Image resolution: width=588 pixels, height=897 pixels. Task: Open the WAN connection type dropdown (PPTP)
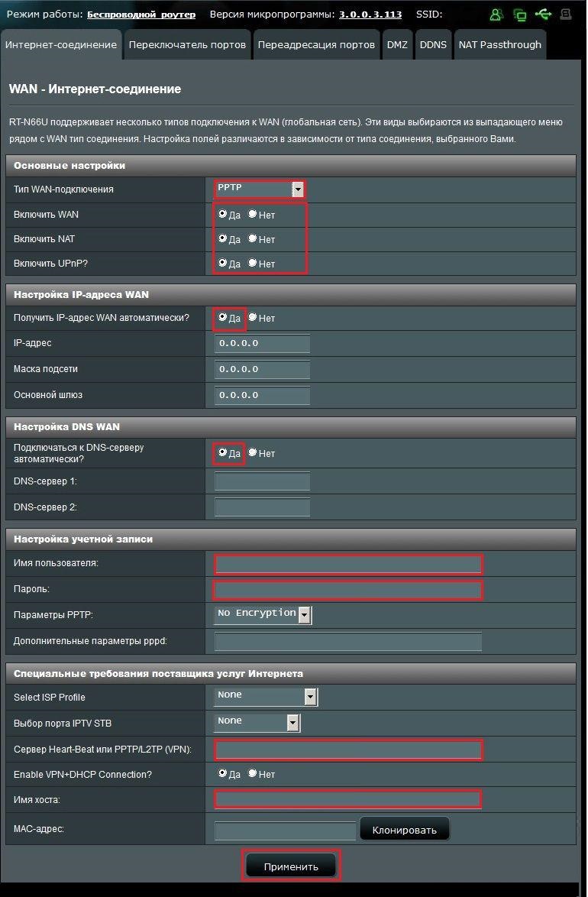260,189
